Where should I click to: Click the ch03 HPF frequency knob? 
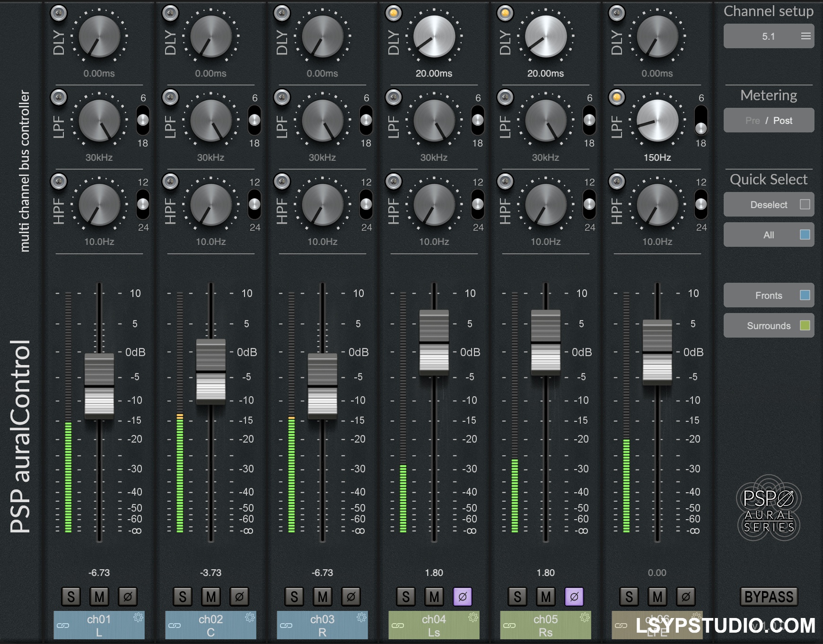coord(323,205)
